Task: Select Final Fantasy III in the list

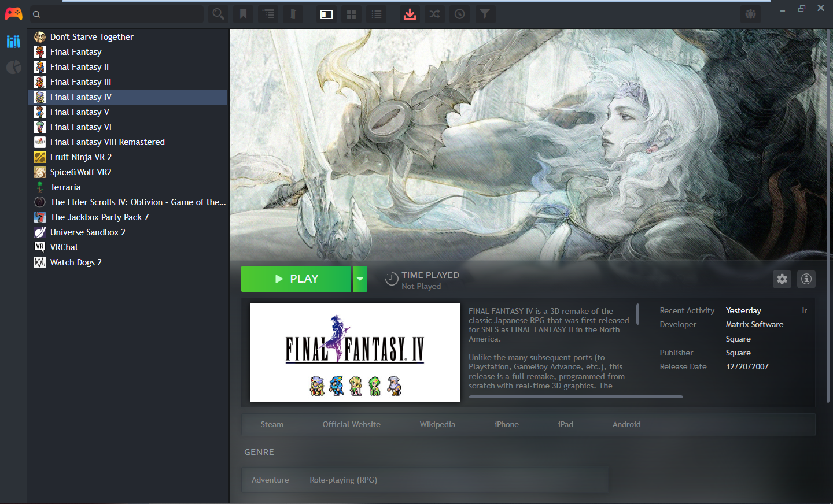Action: (x=128, y=82)
